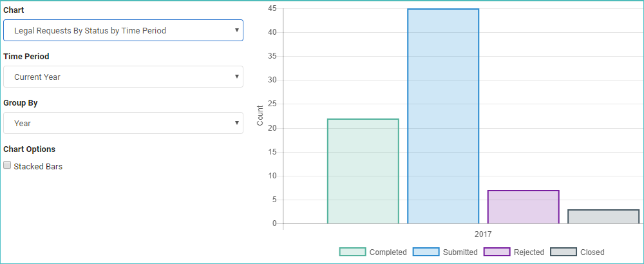Click the green Completed legend swatch
This screenshot has width=644, height=264.
[352, 252]
